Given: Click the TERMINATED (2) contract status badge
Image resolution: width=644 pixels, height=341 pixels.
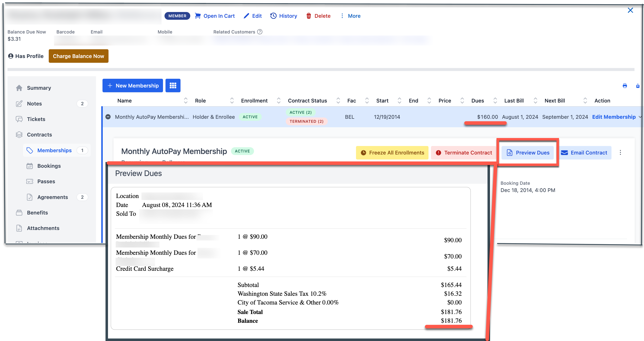Looking at the screenshot, I should [x=306, y=121].
